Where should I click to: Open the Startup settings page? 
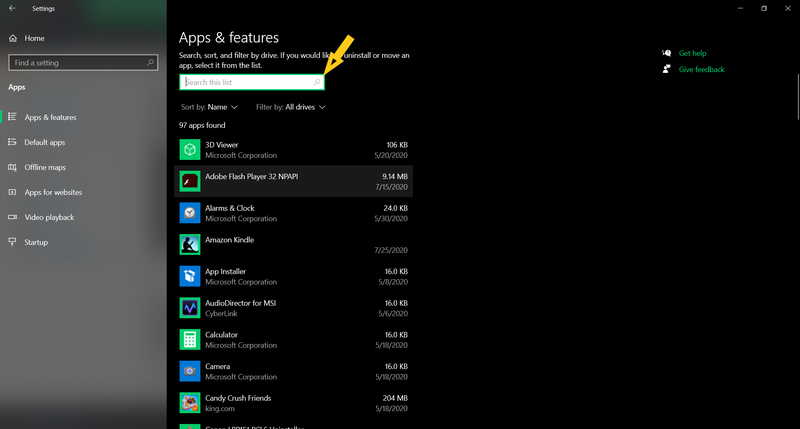36,242
